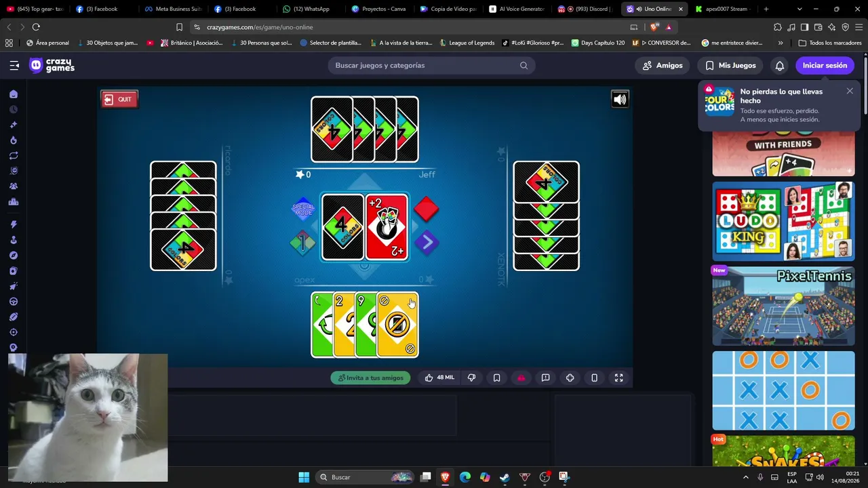Bookmark the game below the player

click(496, 378)
